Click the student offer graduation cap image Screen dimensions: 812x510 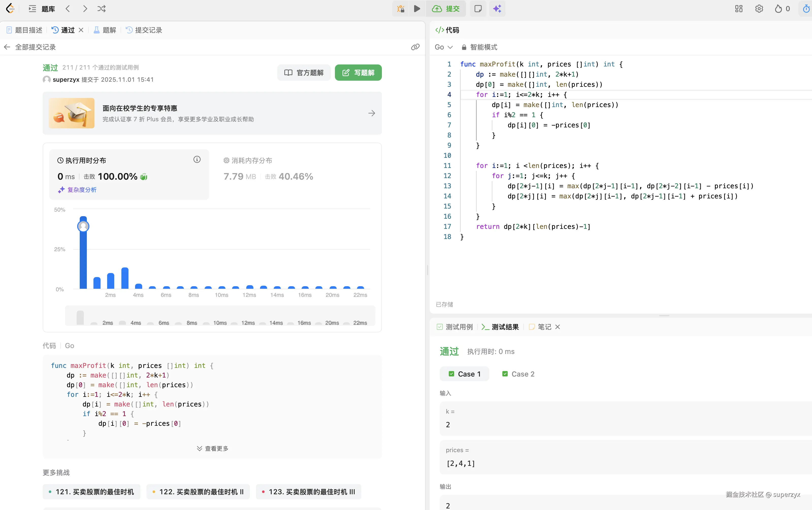[72, 113]
